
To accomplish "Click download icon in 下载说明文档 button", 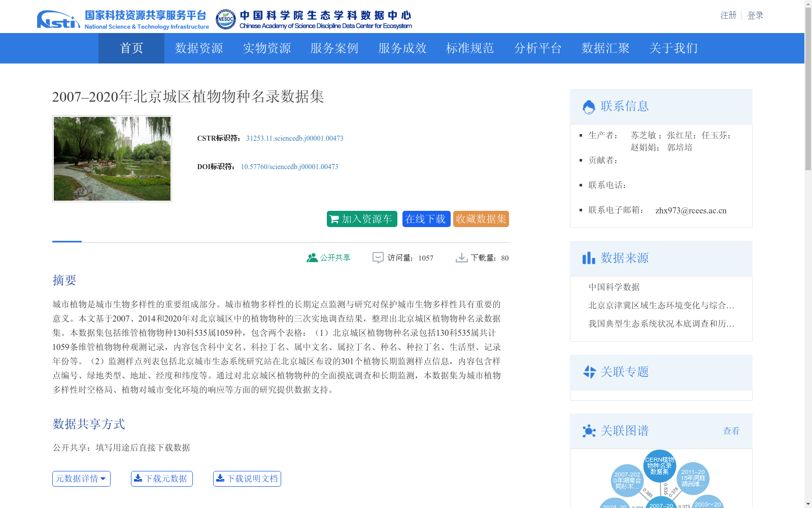I will tap(220, 478).
